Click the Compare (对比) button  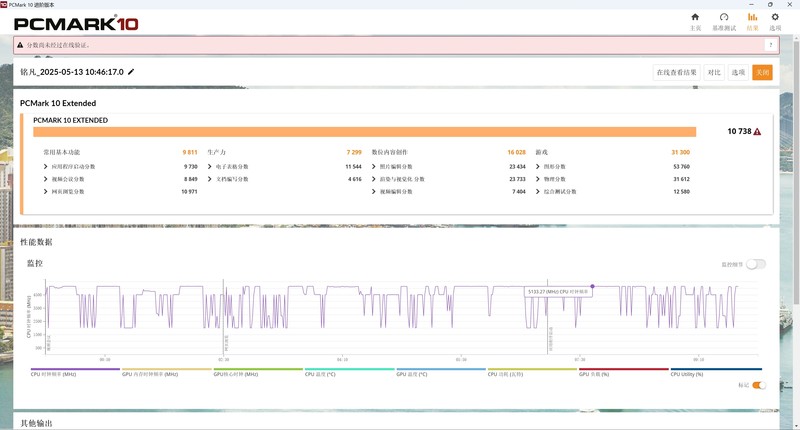pos(714,72)
